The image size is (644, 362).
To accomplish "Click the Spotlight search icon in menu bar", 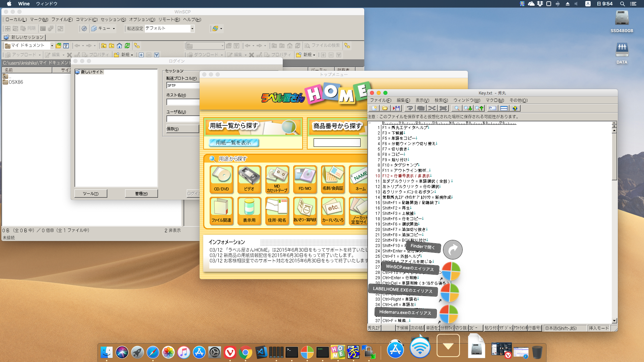I will (x=622, y=4).
